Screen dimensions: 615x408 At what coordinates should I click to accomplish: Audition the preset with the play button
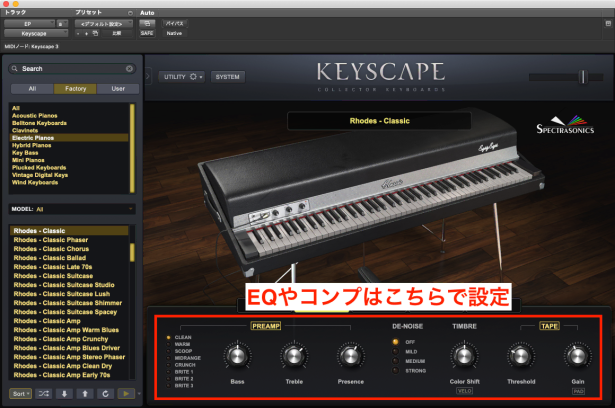pyautogui.click(x=126, y=393)
